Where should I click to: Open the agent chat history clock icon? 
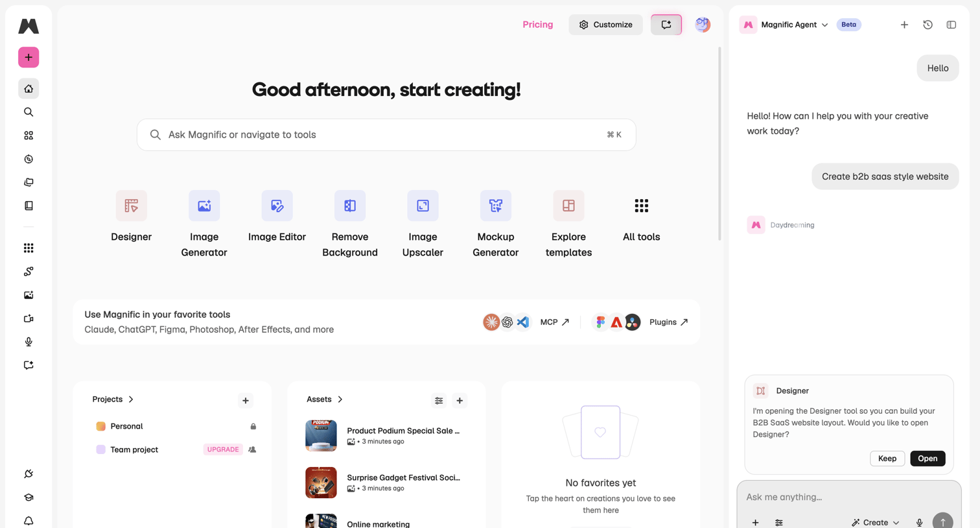tap(927, 25)
